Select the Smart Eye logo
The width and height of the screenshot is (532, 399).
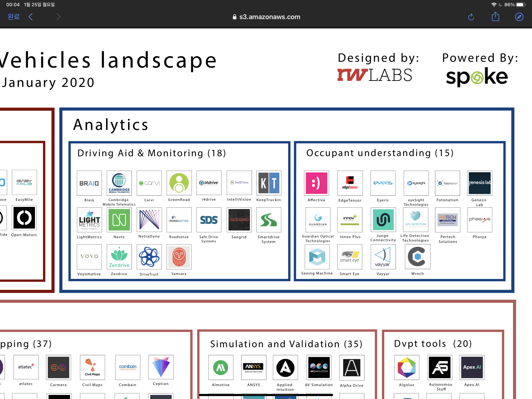(350, 257)
